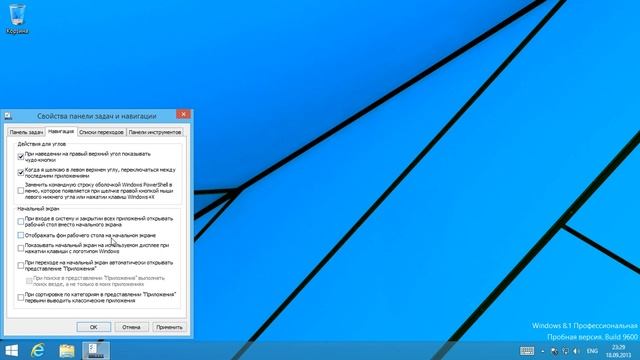Click the Применить button
The height and width of the screenshot is (360, 640).
pyautogui.click(x=169, y=327)
